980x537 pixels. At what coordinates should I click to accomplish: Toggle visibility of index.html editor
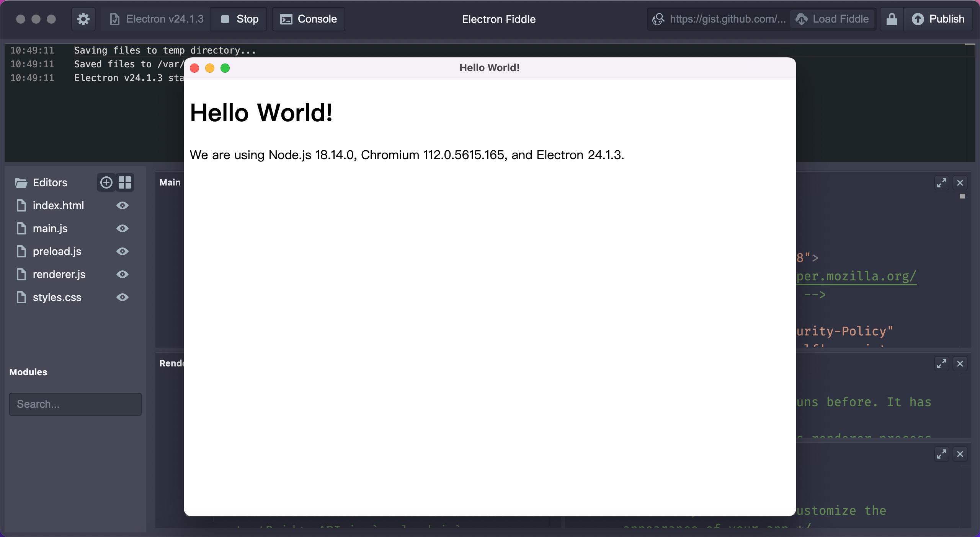(122, 205)
